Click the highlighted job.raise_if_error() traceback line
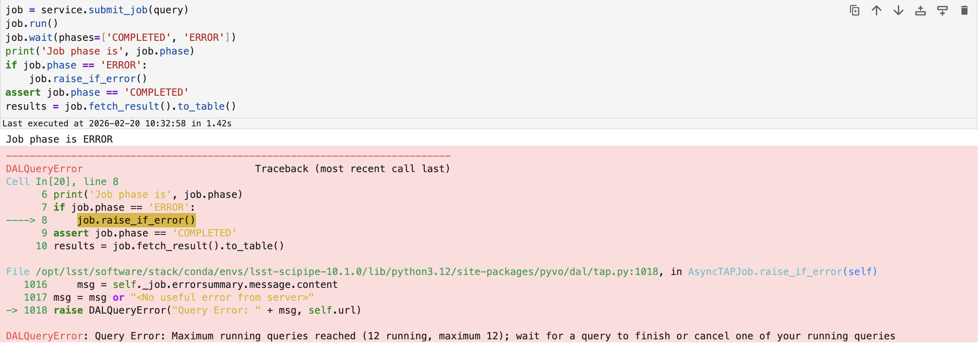The image size is (980, 345). click(136, 221)
